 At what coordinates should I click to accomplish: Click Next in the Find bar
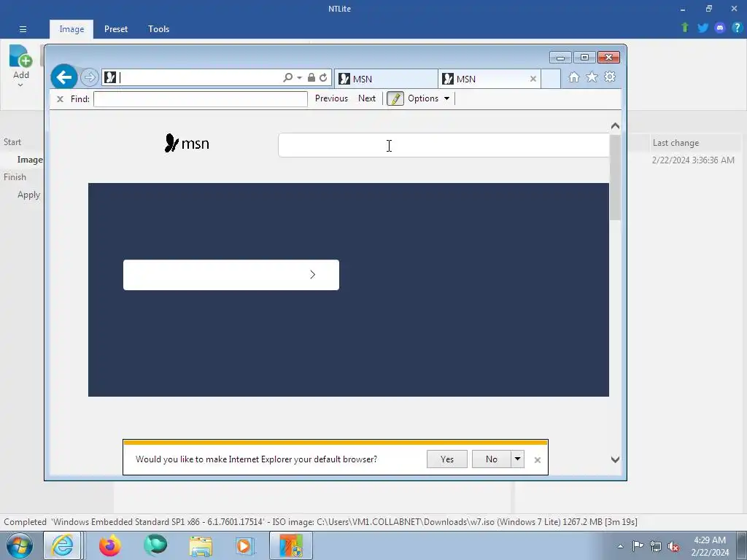tap(367, 98)
